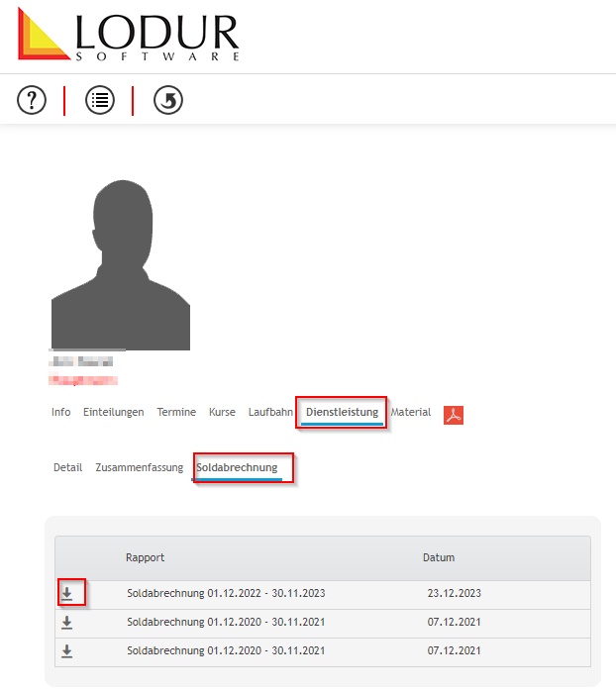Click the Datum column header
This screenshot has height=691, width=616.
[439, 557]
